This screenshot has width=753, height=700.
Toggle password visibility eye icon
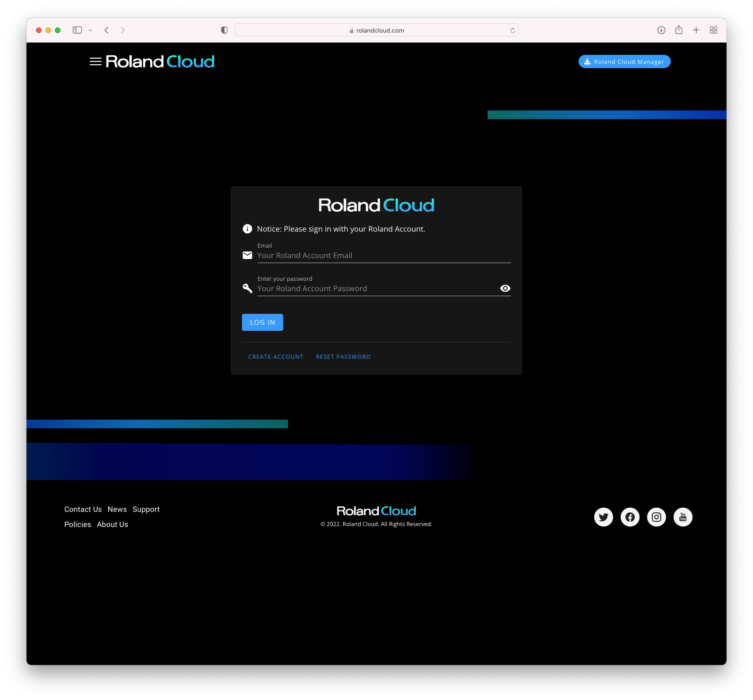pyautogui.click(x=505, y=288)
